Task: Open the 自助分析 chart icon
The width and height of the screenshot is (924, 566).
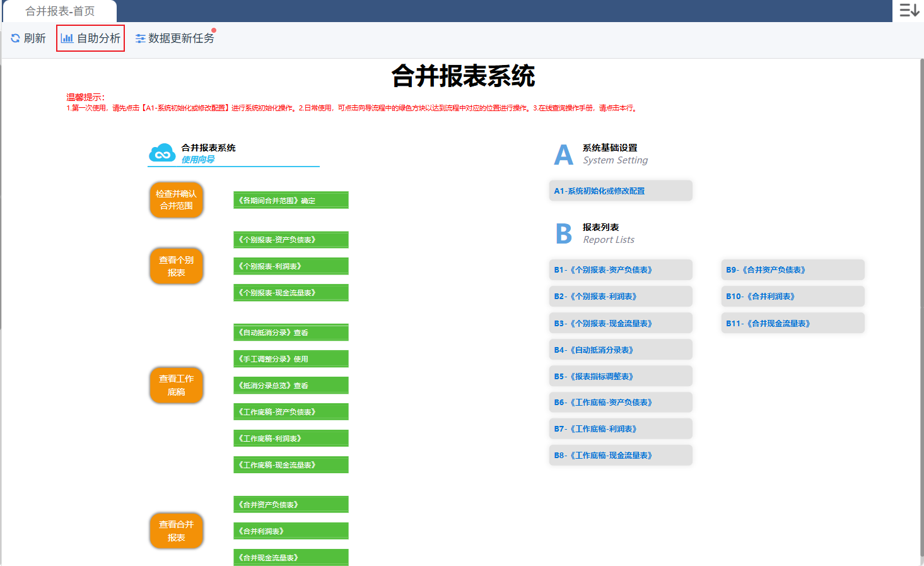Action: tap(67, 38)
